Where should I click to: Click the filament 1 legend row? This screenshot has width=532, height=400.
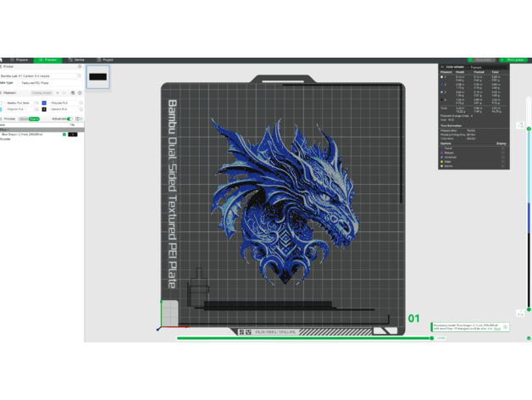click(x=474, y=79)
